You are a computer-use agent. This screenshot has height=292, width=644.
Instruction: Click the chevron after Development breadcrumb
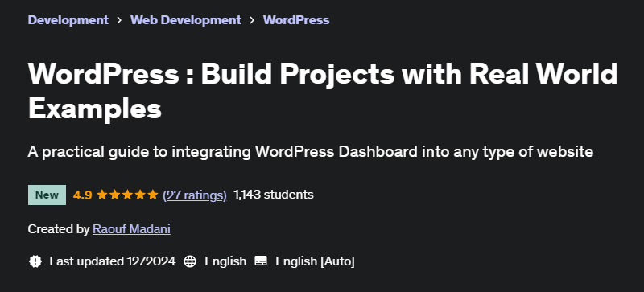tap(119, 20)
